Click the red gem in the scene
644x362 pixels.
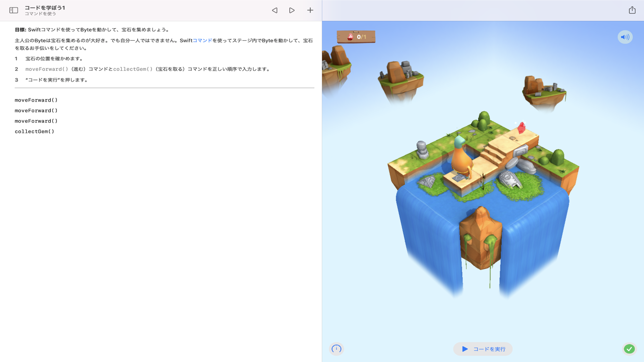[x=522, y=127]
